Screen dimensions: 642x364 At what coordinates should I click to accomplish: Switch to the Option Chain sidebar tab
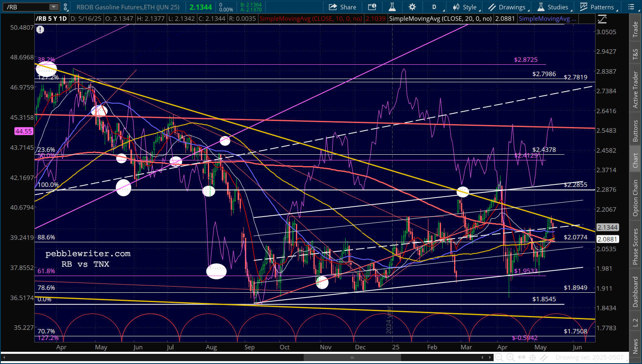635,198
